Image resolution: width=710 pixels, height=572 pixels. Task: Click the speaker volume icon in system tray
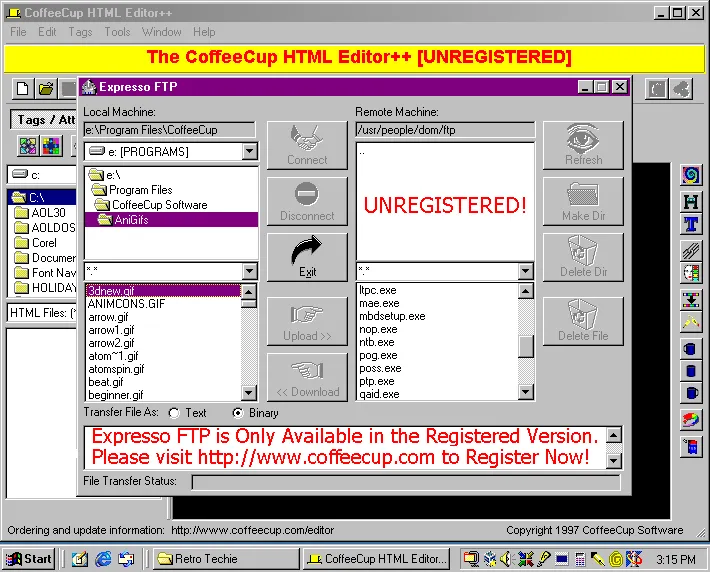pos(506,559)
